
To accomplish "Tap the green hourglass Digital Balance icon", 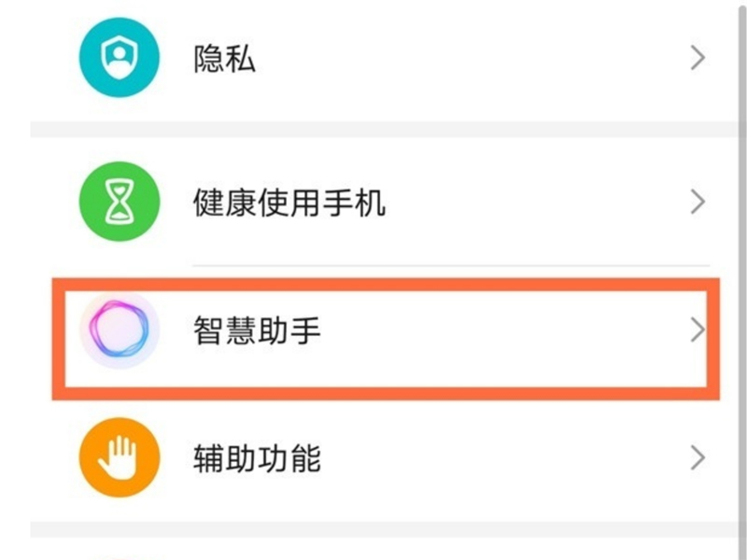I will 118,202.
